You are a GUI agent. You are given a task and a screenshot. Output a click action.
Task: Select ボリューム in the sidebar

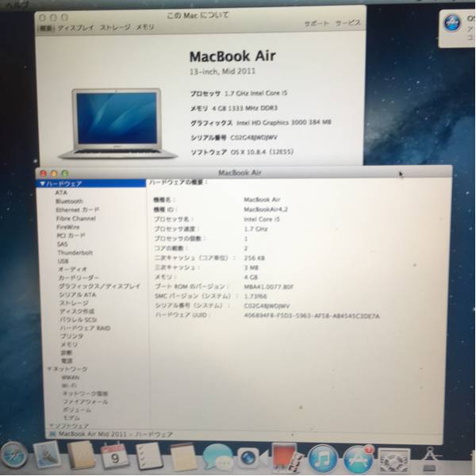(x=77, y=410)
